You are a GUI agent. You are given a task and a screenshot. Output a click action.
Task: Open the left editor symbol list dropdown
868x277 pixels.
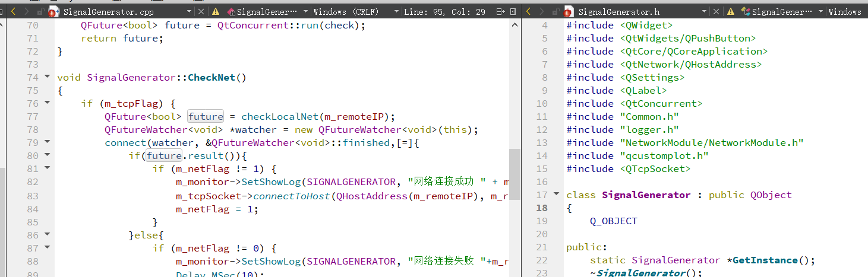[305, 11]
